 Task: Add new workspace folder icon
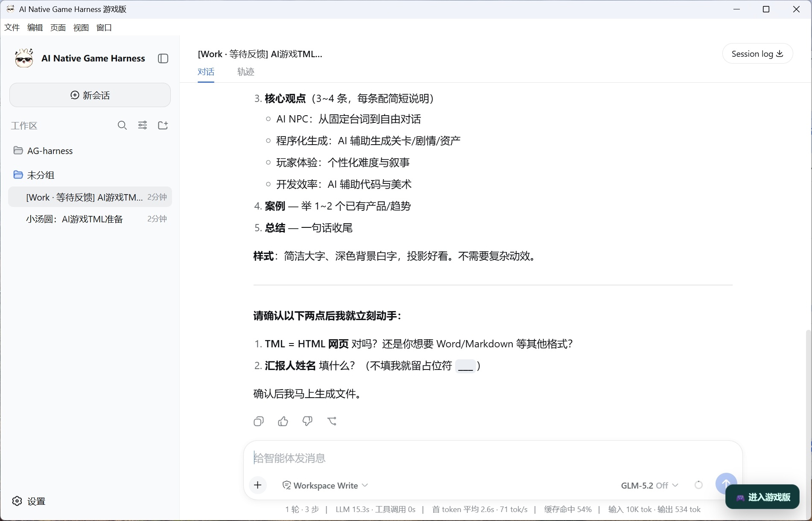pyautogui.click(x=163, y=125)
